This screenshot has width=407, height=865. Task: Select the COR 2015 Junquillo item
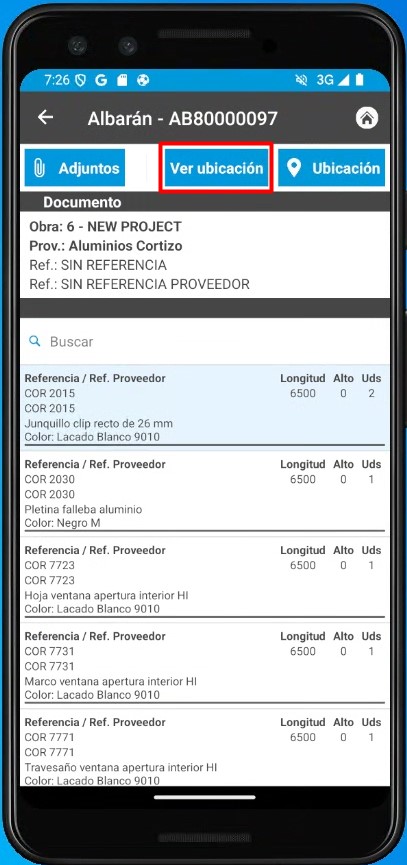(x=205, y=408)
